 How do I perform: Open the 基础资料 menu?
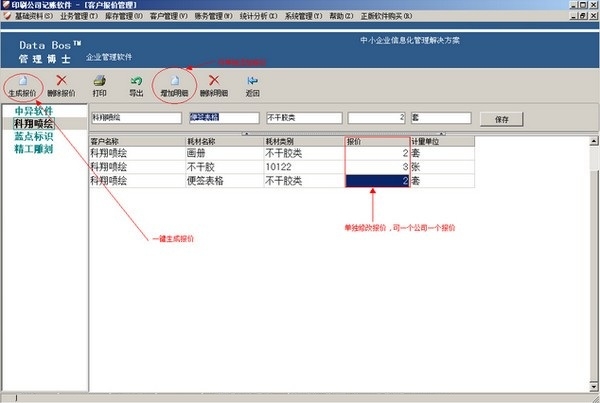(34, 16)
